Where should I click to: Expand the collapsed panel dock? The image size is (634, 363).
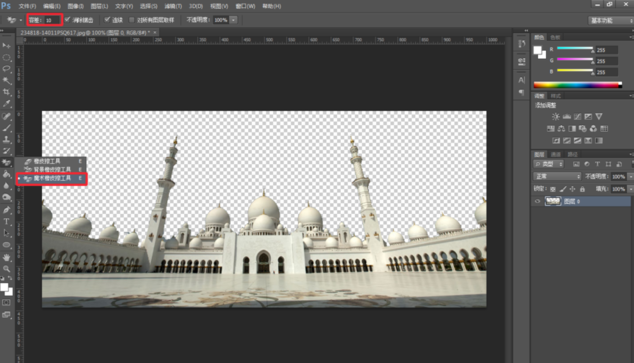(526, 30)
